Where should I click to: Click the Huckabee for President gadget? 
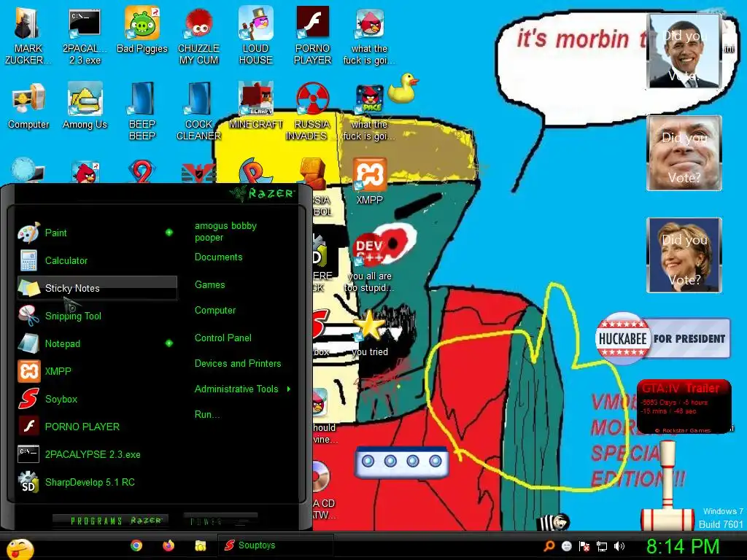[x=662, y=338]
